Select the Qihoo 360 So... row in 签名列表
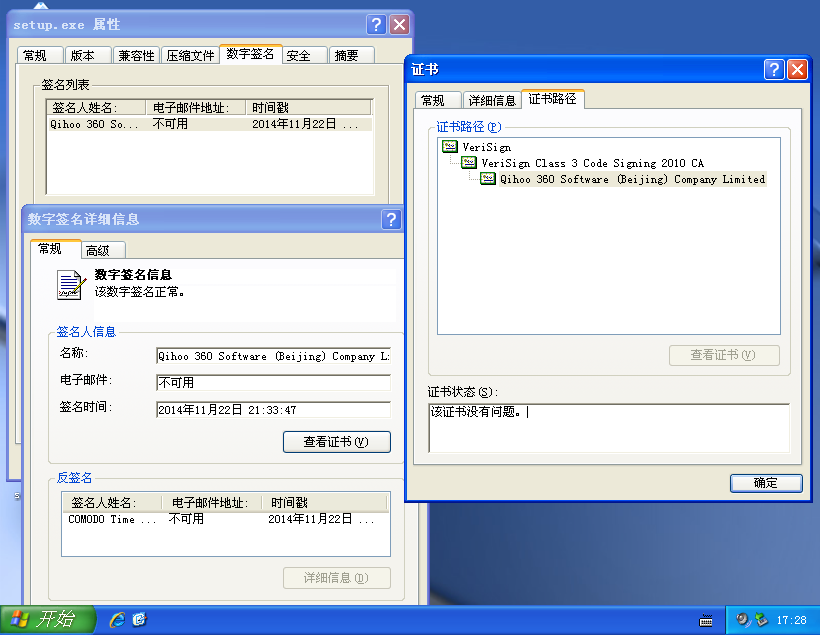 210,124
